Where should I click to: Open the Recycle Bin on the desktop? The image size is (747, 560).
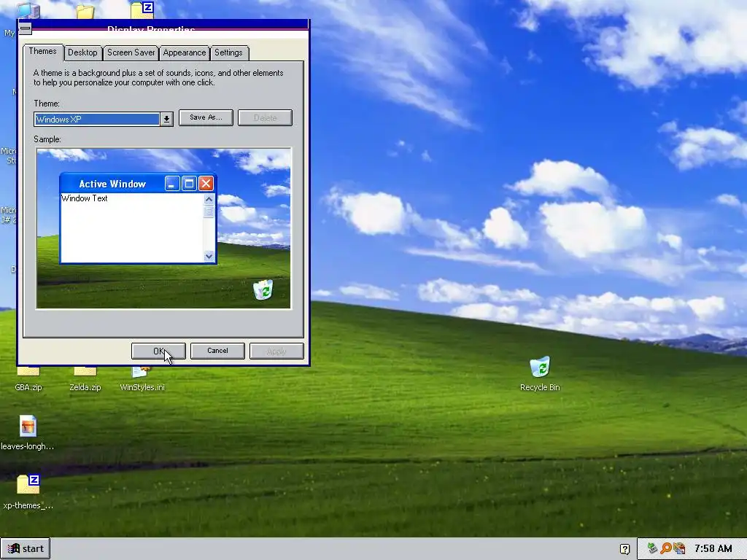(x=540, y=374)
